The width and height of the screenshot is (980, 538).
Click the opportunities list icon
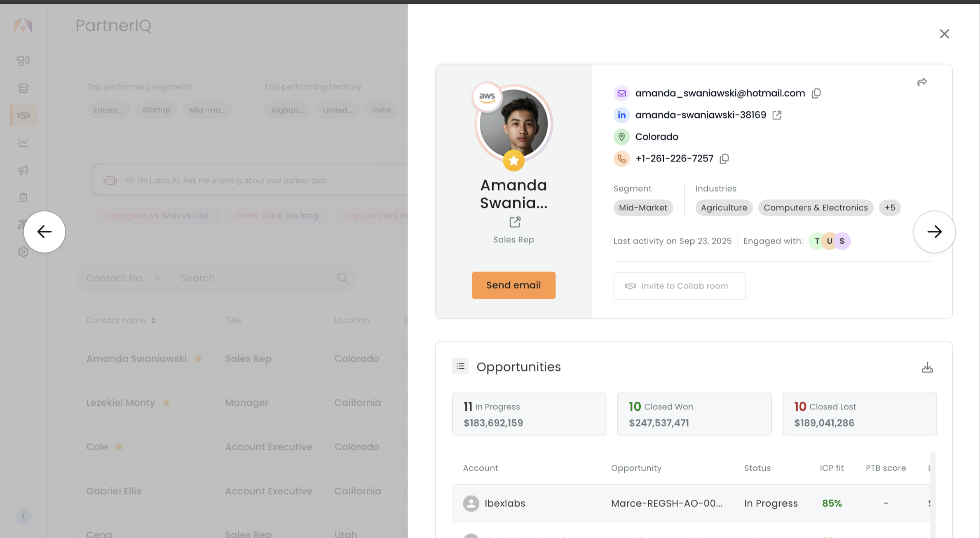(x=460, y=366)
